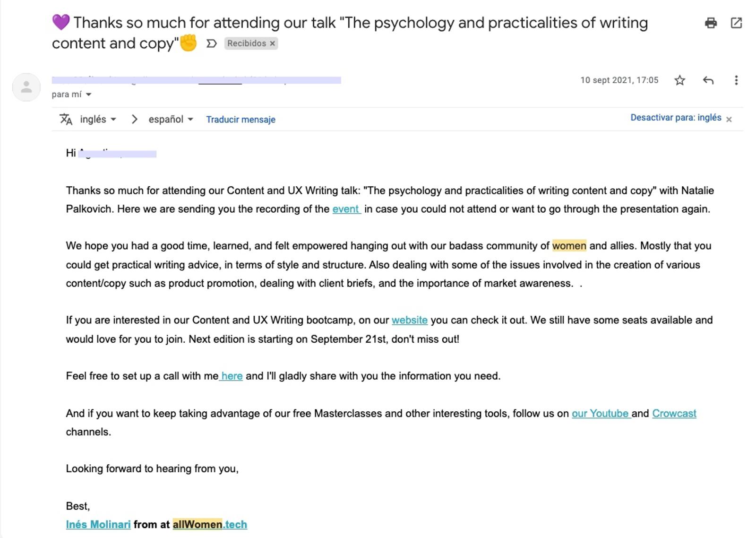Image resolution: width=756 pixels, height=538 pixels.
Task: Open the event recording link
Action: pyautogui.click(x=346, y=209)
